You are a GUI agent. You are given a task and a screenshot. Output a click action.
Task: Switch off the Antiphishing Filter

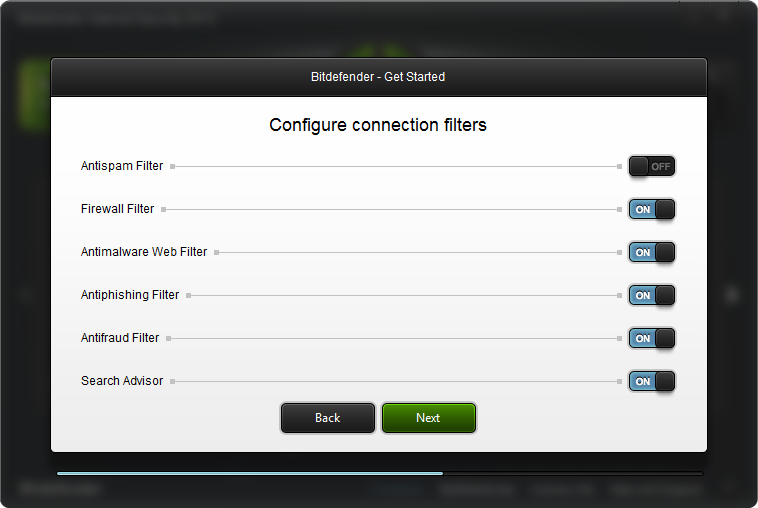point(652,295)
